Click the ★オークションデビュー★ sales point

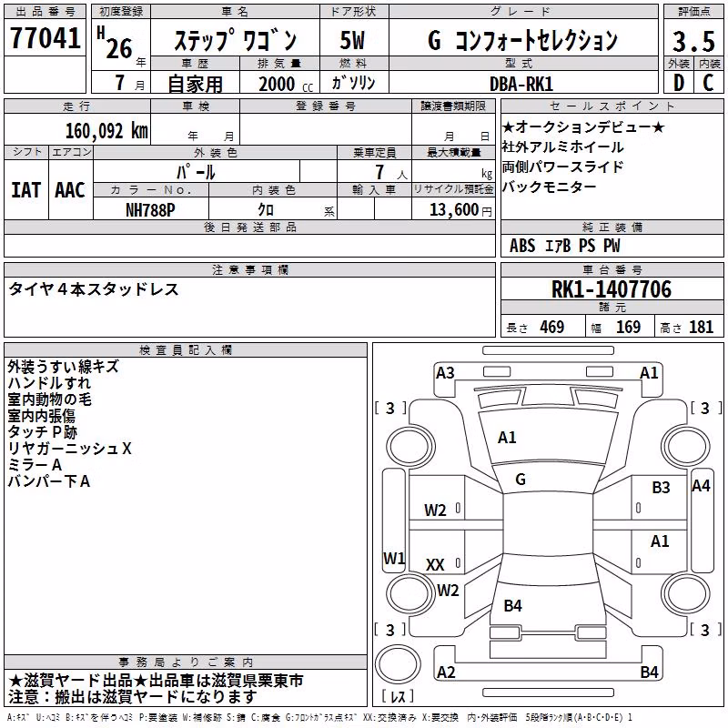pos(583,126)
